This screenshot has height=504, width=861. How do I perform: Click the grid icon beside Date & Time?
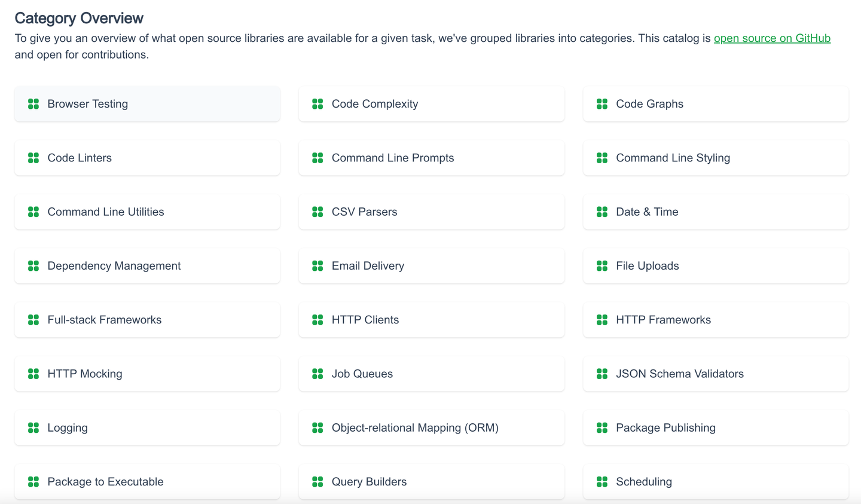click(602, 212)
